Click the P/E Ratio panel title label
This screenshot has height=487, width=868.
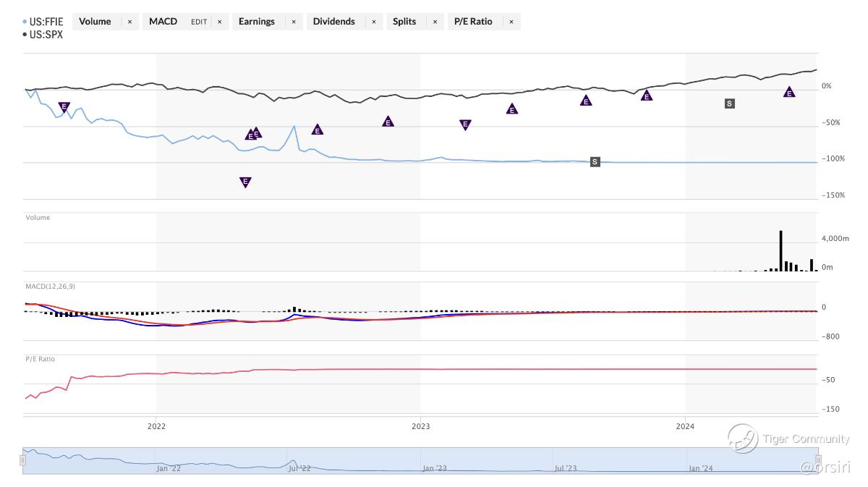[40, 359]
